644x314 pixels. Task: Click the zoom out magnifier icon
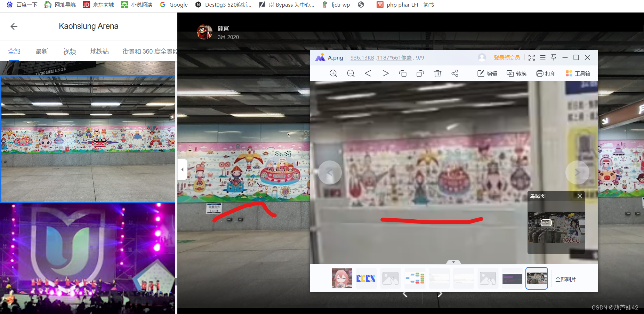pos(351,73)
